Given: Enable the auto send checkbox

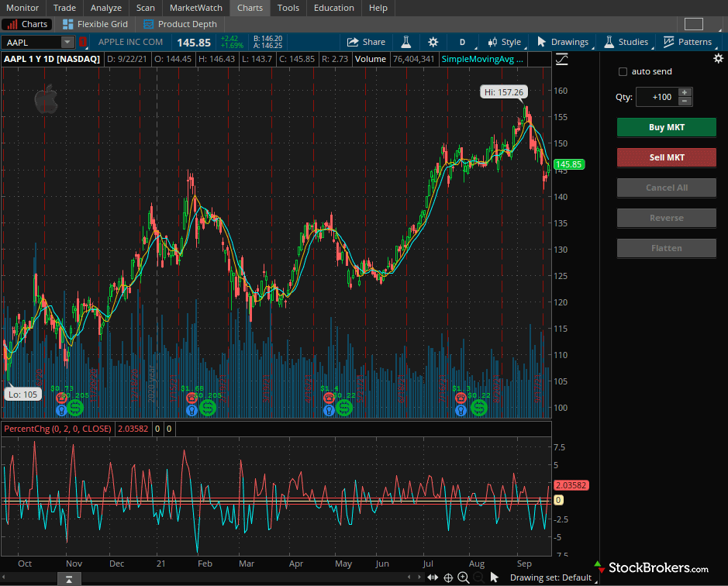Looking at the screenshot, I should 623,72.
